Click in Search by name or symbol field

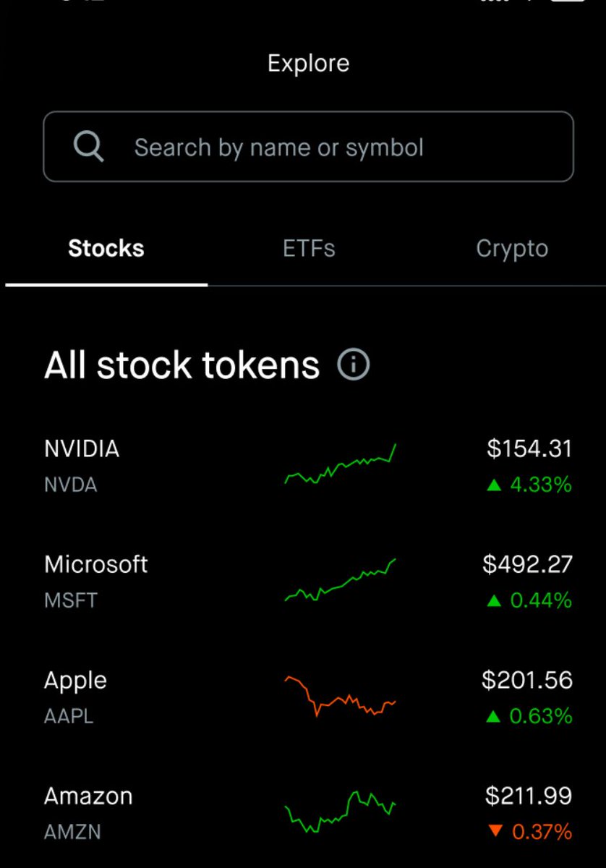click(x=309, y=147)
